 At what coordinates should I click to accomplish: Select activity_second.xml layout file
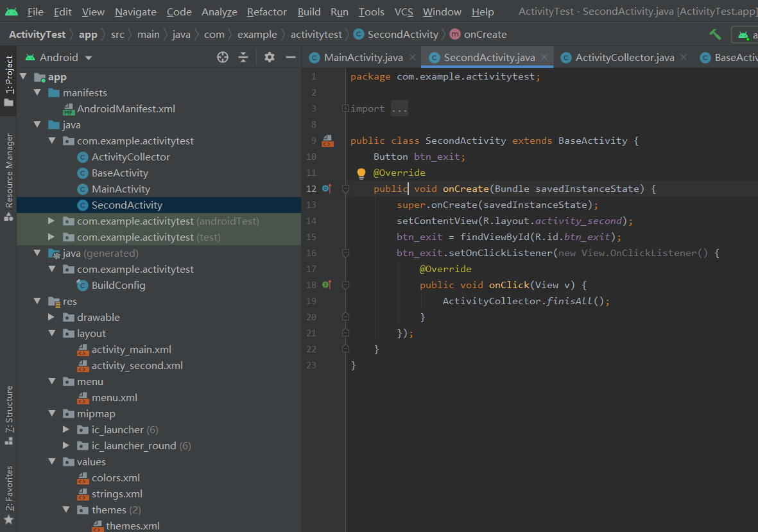(137, 365)
